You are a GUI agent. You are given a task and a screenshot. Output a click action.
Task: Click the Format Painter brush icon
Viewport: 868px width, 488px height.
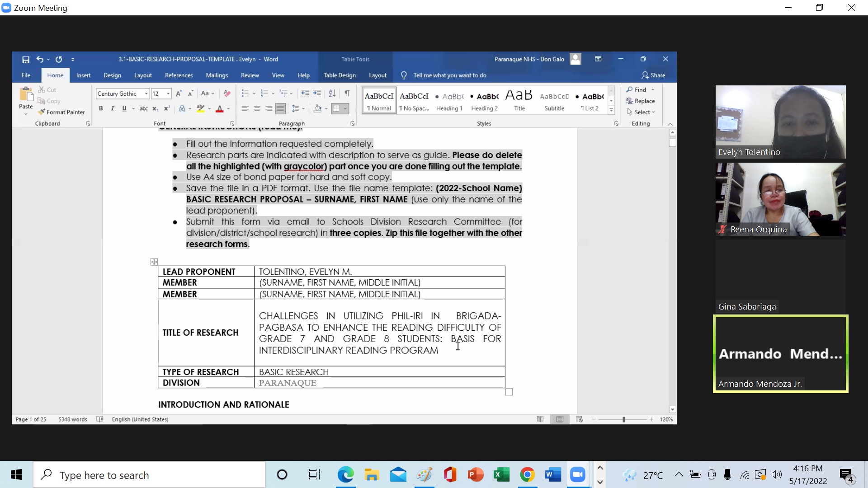pos(42,112)
